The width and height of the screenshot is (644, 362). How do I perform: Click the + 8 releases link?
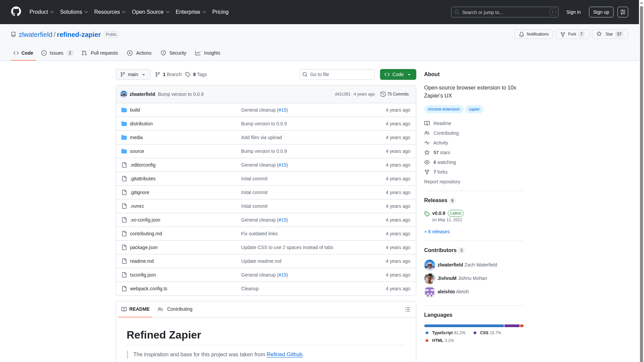tap(437, 232)
